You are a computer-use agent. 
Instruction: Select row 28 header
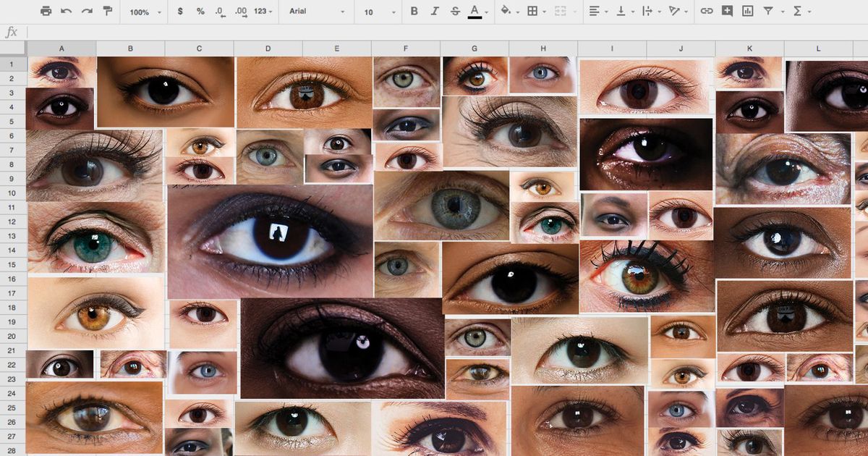pos(13,450)
